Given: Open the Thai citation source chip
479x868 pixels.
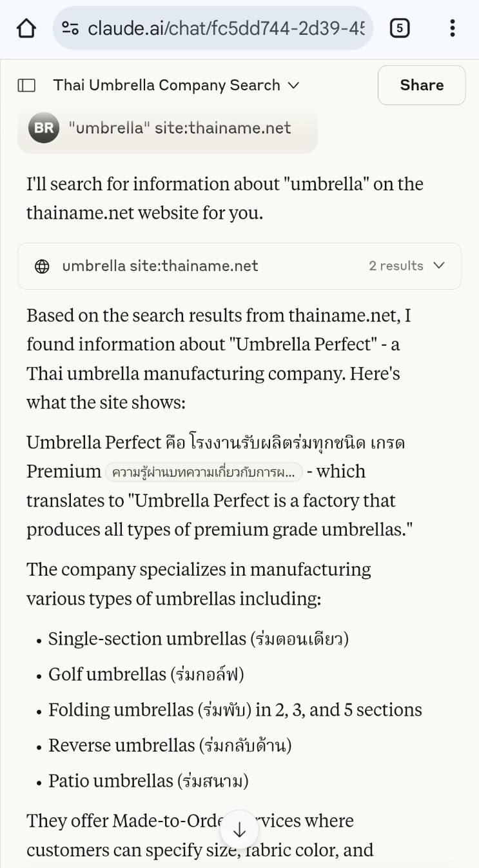Looking at the screenshot, I should tap(204, 472).
